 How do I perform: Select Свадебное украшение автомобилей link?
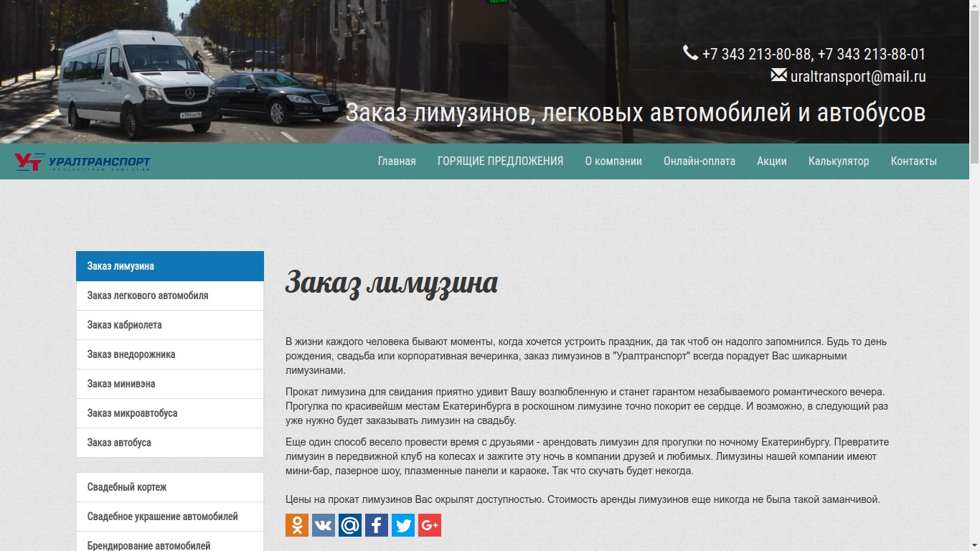(170, 517)
